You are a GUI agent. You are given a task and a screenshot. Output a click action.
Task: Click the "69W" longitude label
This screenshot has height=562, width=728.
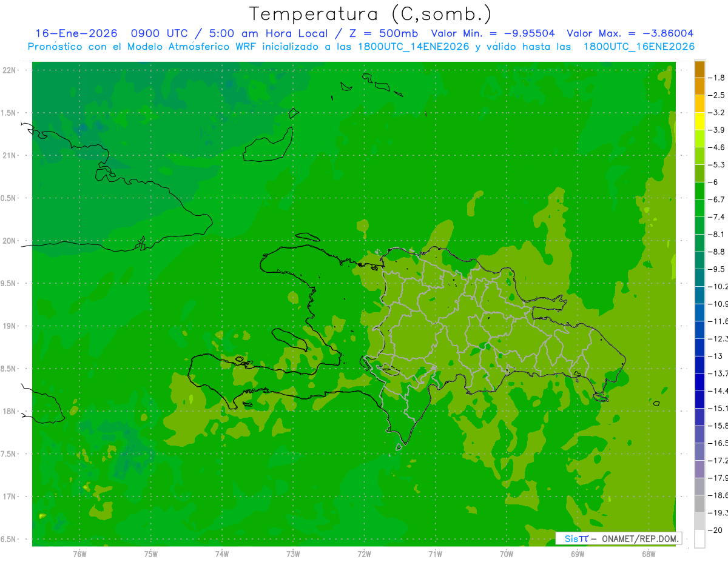(x=578, y=554)
